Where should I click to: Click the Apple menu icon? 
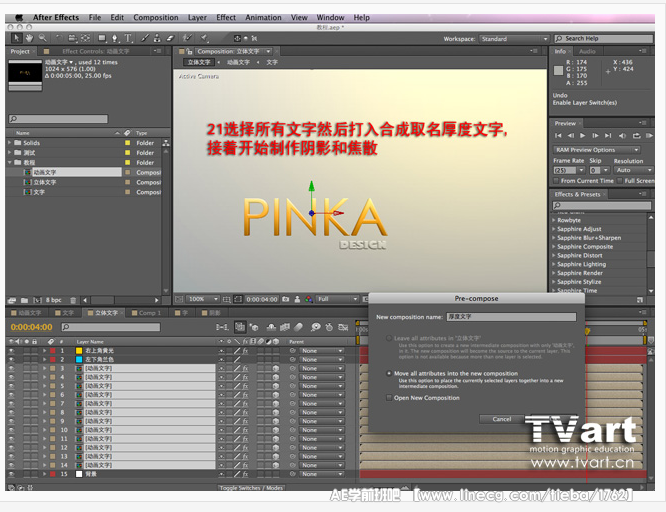(19, 17)
